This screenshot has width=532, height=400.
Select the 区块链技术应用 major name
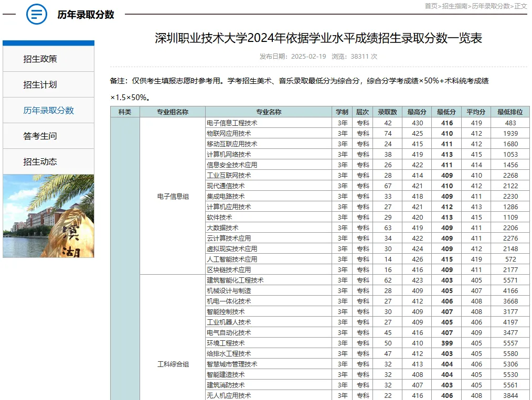tap(229, 270)
